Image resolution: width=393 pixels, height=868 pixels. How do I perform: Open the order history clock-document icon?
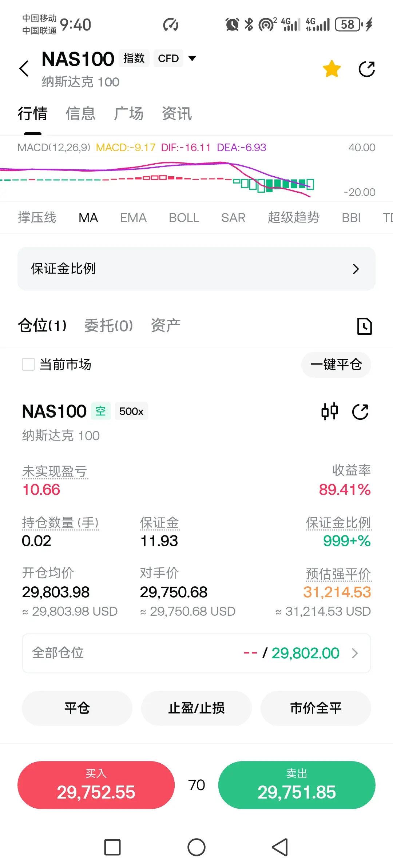[x=364, y=326]
